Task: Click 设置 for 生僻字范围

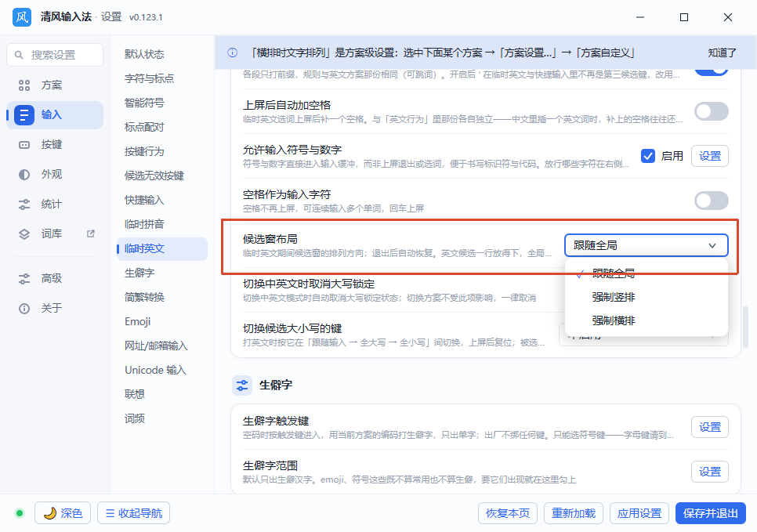Action: tap(710, 472)
